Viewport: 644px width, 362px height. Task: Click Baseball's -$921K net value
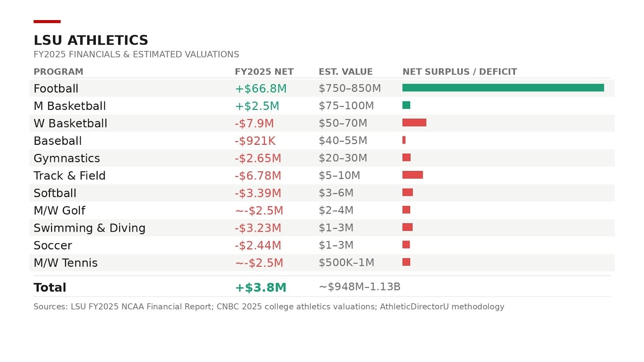coord(255,141)
